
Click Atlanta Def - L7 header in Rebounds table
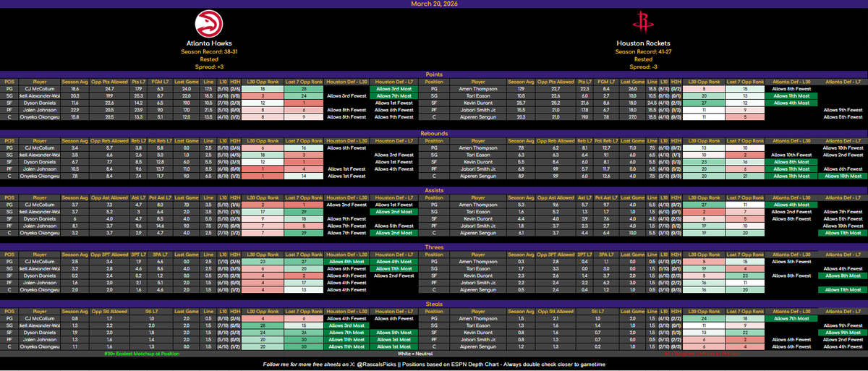(843, 140)
